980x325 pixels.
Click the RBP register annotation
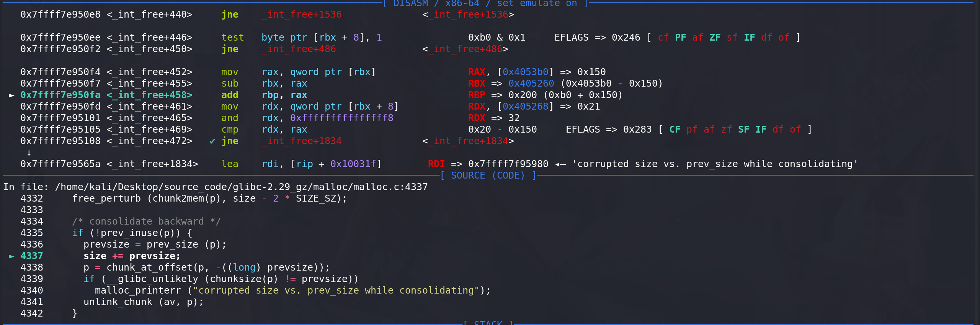tap(477, 95)
